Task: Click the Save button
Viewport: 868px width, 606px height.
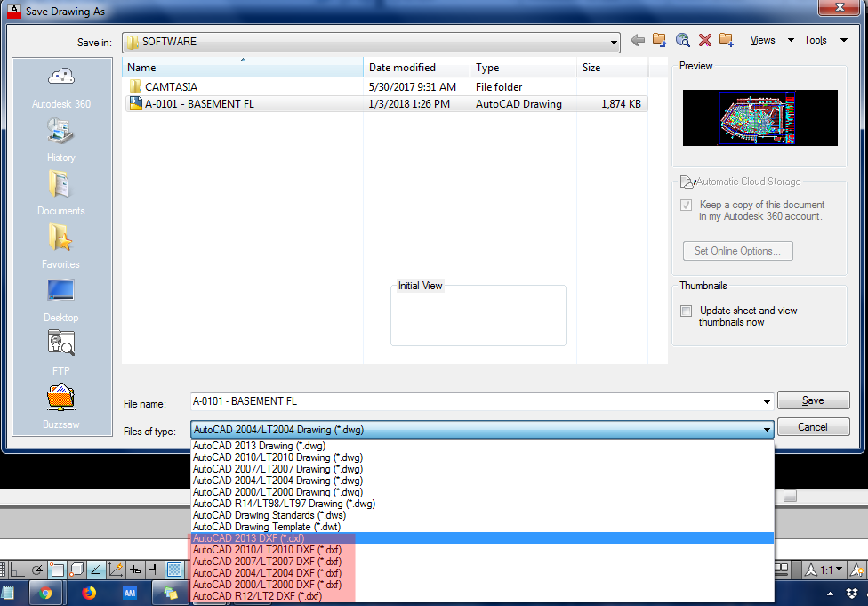Action: pyautogui.click(x=813, y=400)
